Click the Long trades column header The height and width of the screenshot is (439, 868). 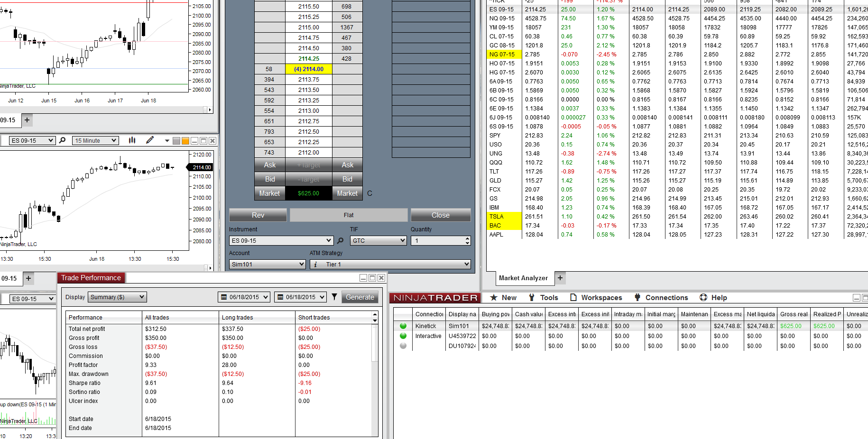click(257, 318)
